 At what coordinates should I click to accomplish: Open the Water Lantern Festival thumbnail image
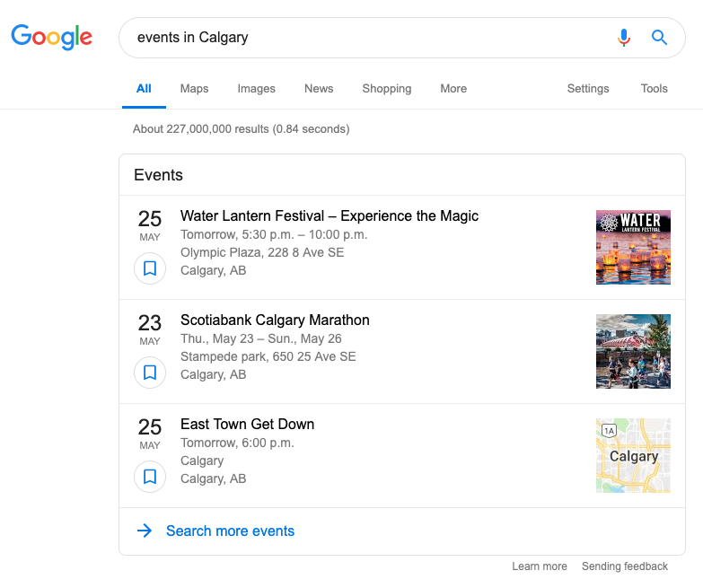pos(633,248)
